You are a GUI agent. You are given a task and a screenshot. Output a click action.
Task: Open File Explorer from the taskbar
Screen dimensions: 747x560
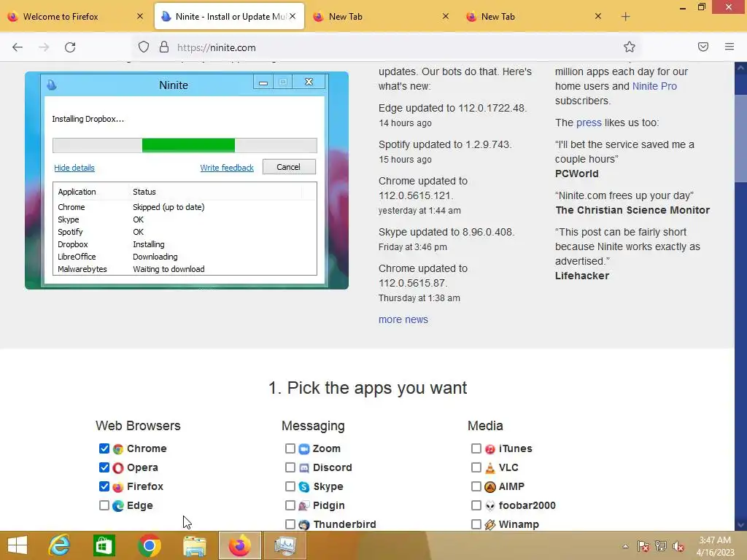tap(194, 545)
